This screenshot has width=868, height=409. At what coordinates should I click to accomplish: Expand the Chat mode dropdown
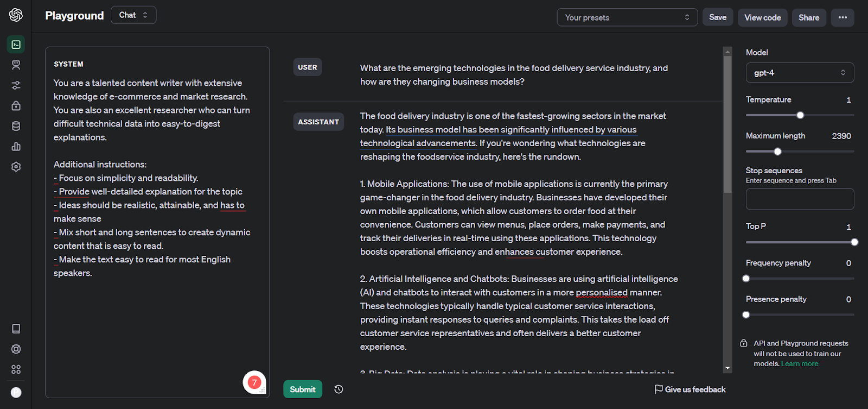click(x=133, y=15)
